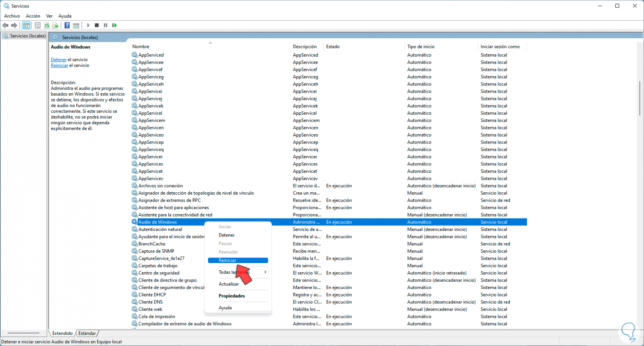The image size is (644, 346).
Task: Open the Archivo menu
Action: [x=12, y=16]
